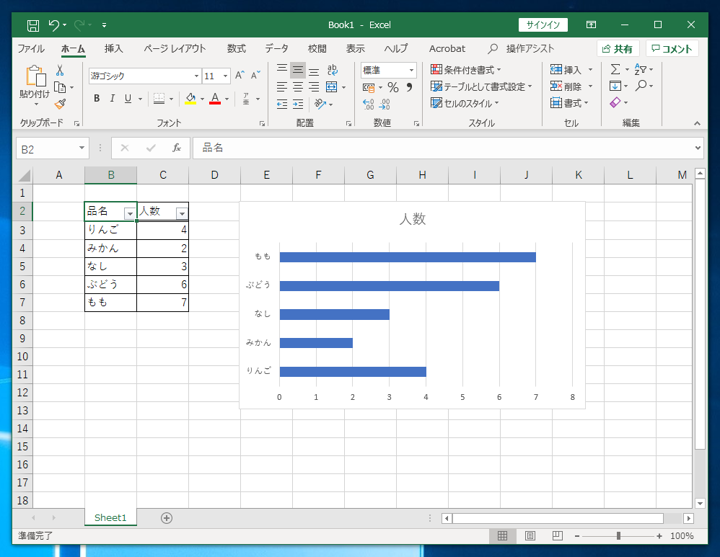
Task: Click the 共有 share button
Action: [618, 49]
